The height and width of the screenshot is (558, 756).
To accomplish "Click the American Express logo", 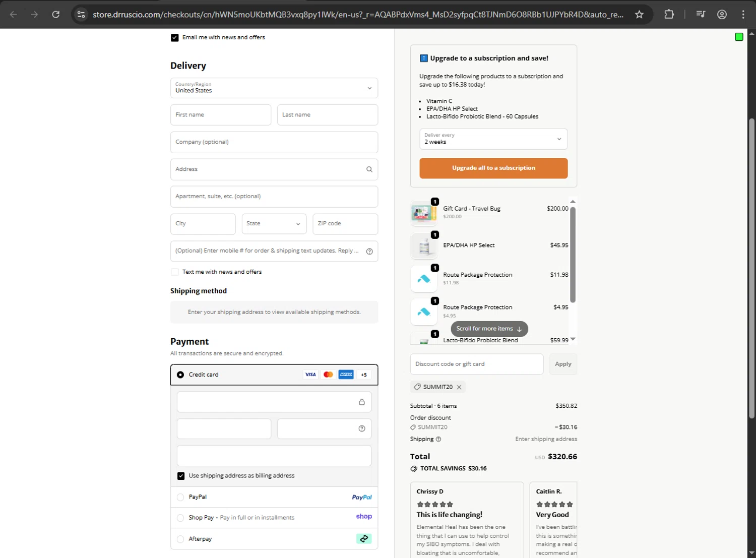I will pos(346,375).
